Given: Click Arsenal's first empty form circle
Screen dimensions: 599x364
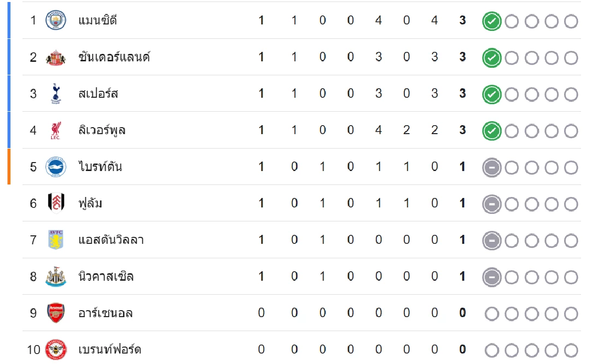Looking at the screenshot, I should (492, 313).
